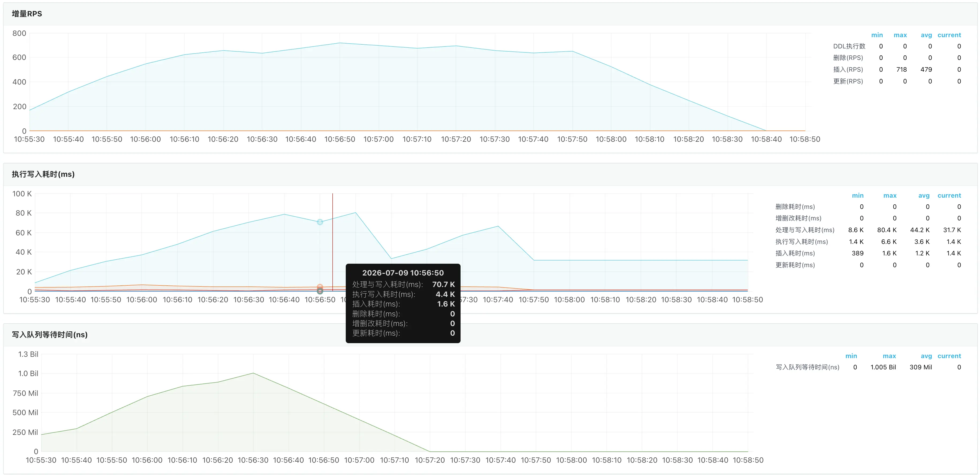Sort queue wait legend by max column
This screenshot has width=980, height=475.
889,356
